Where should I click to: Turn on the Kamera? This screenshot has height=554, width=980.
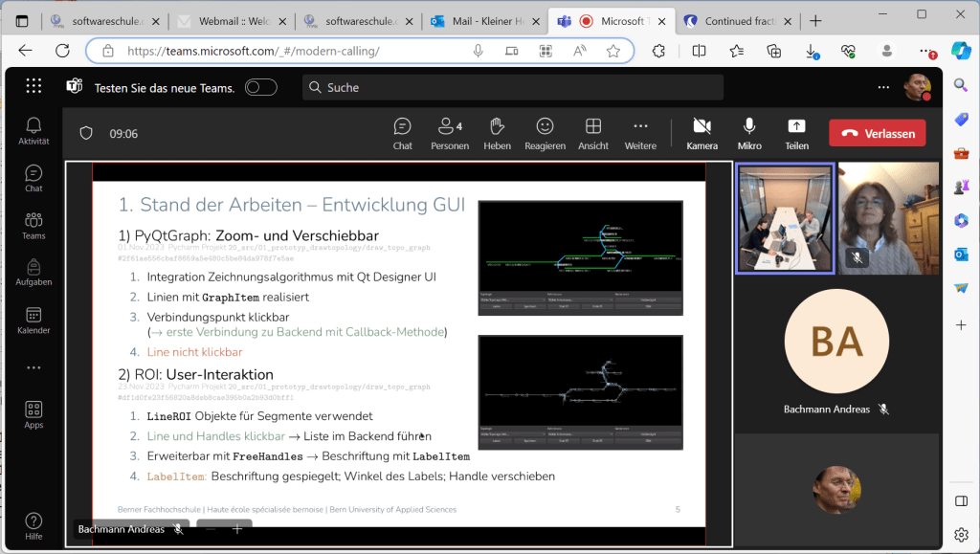pyautogui.click(x=702, y=133)
